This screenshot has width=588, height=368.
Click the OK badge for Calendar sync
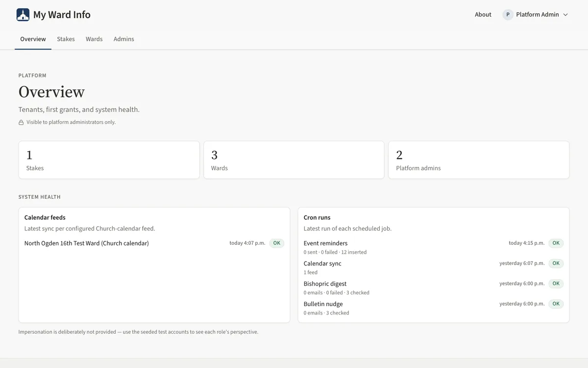click(556, 263)
